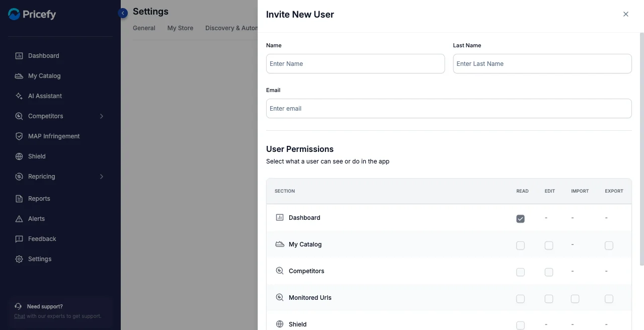Open the My Store settings tab
Screen dimensions: 644x330
coord(180,28)
